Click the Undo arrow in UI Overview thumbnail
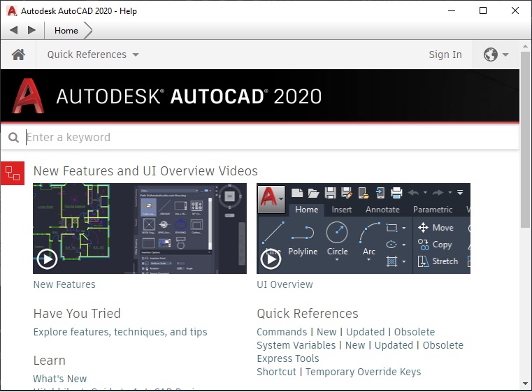The width and height of the screenshot is (532, 392). 413,193
